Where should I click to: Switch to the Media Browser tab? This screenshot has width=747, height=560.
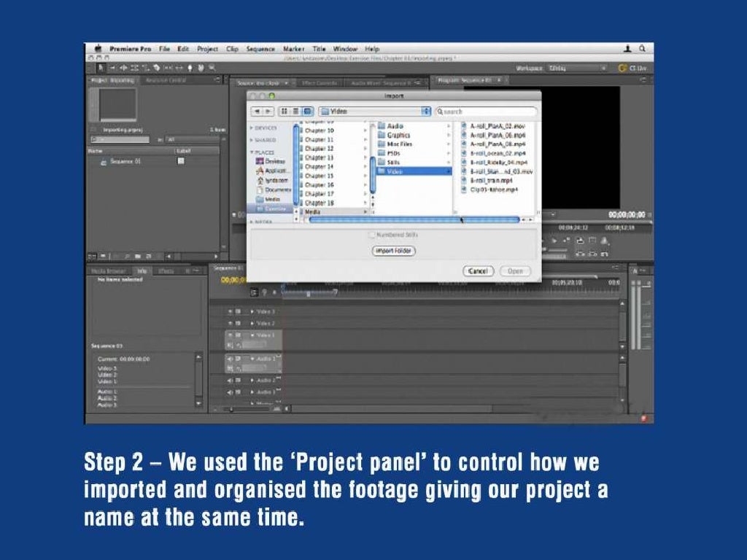[x=108, y=271]
